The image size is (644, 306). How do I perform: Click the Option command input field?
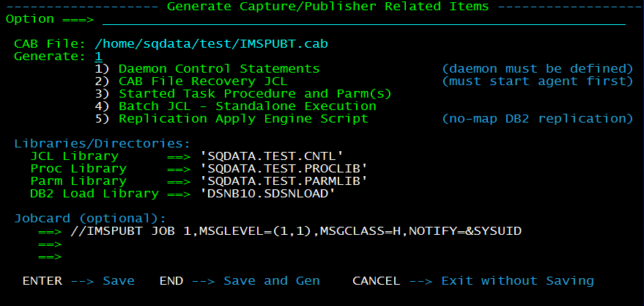coord(364,19)
